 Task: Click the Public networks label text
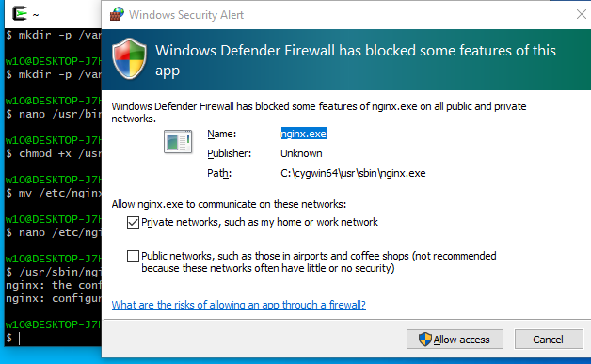tap(318, 261)
